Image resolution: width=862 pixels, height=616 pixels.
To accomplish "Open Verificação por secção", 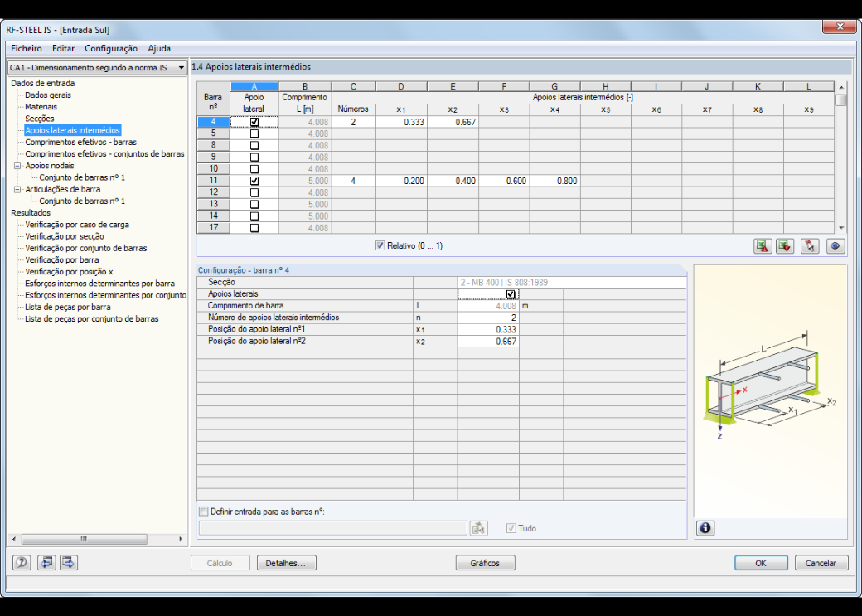I will click(65, 236).
